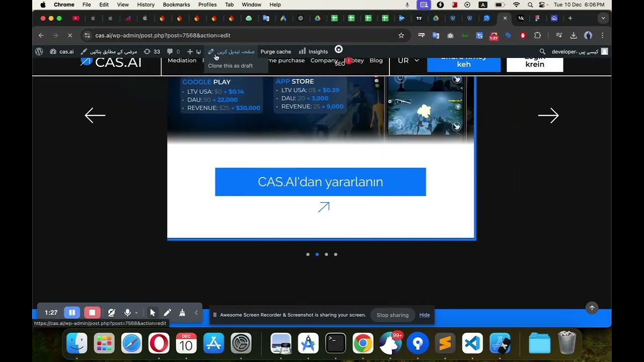Toggle the recorder microphone

point(127,312)
